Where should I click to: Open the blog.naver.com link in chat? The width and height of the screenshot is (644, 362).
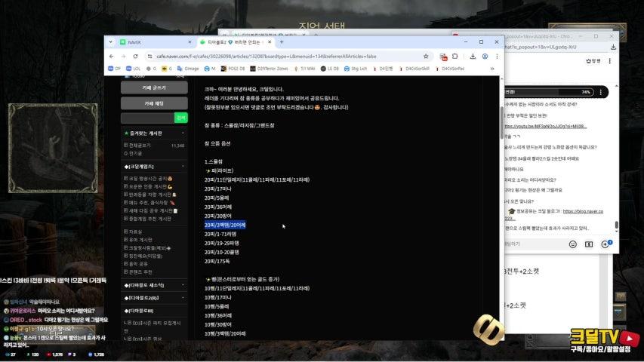click(x=583, y=211)
